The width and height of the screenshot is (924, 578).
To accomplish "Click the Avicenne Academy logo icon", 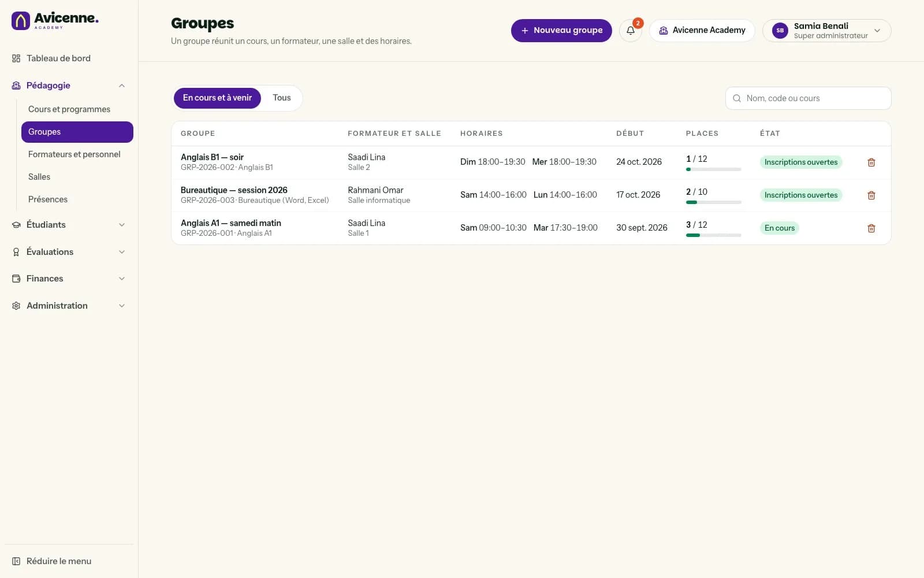I will coord(21,21).
